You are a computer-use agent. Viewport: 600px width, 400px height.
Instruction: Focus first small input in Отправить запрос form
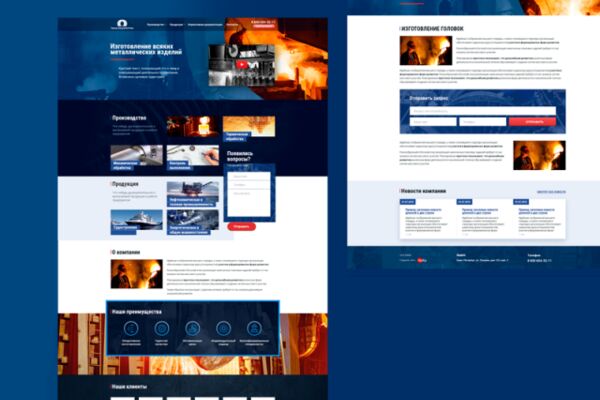point(433,122)
